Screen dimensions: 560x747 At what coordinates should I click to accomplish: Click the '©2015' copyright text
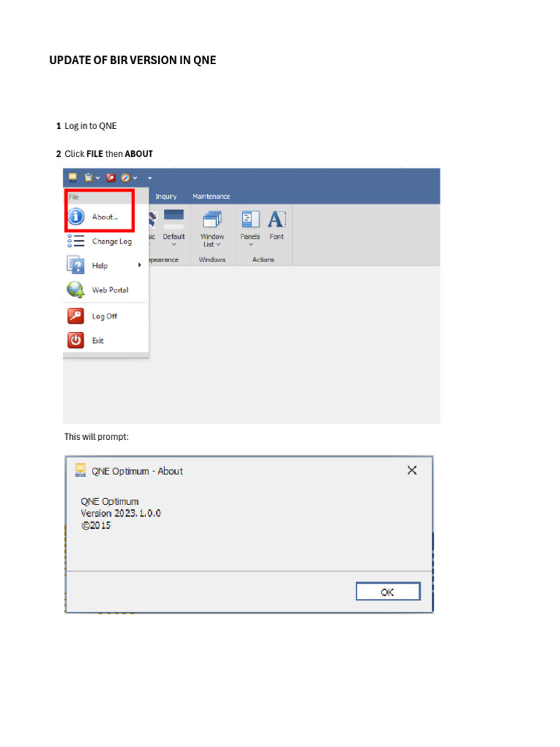click(x=96, y=525)
